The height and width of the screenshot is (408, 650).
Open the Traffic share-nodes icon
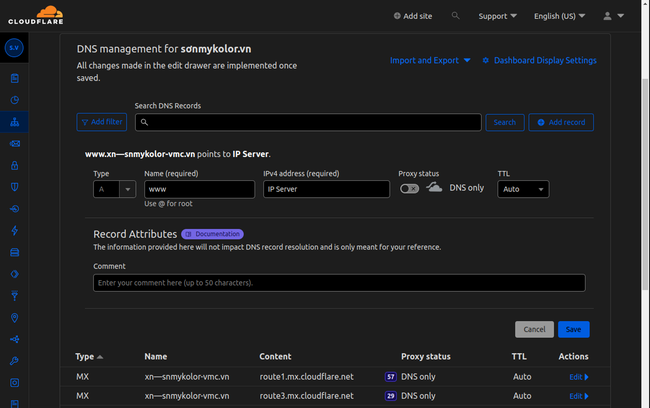coord(15,339)
